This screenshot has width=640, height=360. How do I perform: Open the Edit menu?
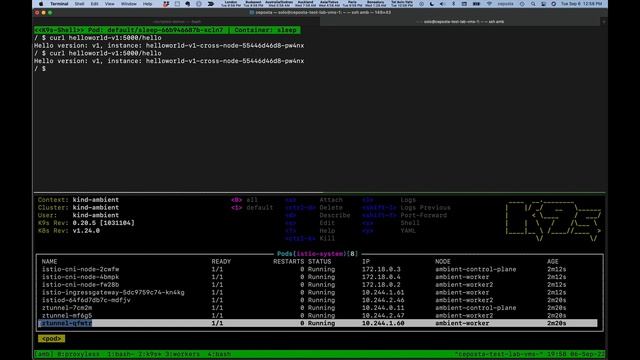(94, 4)
